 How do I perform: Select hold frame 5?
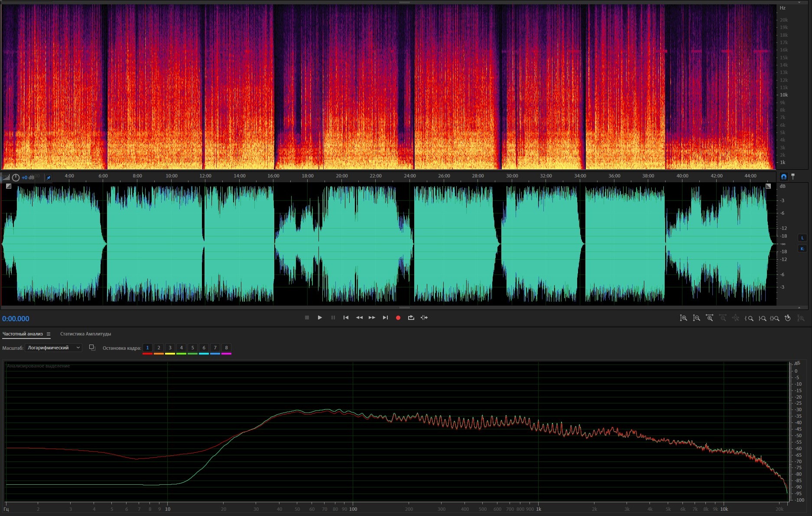click(x=192, y=348)
